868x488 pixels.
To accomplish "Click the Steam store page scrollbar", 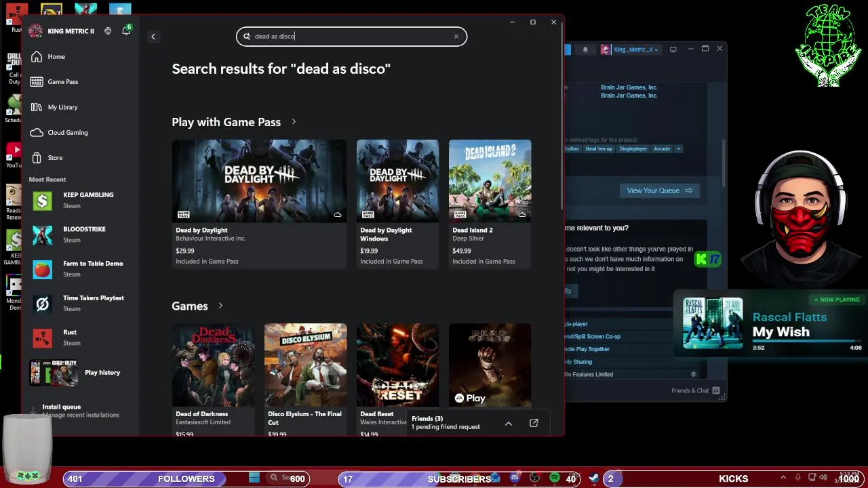I will tap(724, 163).
